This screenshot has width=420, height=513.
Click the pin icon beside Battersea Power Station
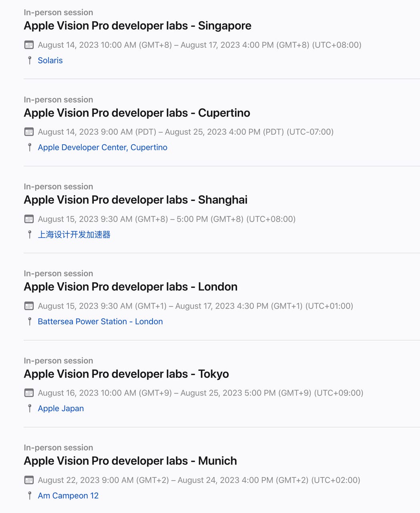[29, 321]
